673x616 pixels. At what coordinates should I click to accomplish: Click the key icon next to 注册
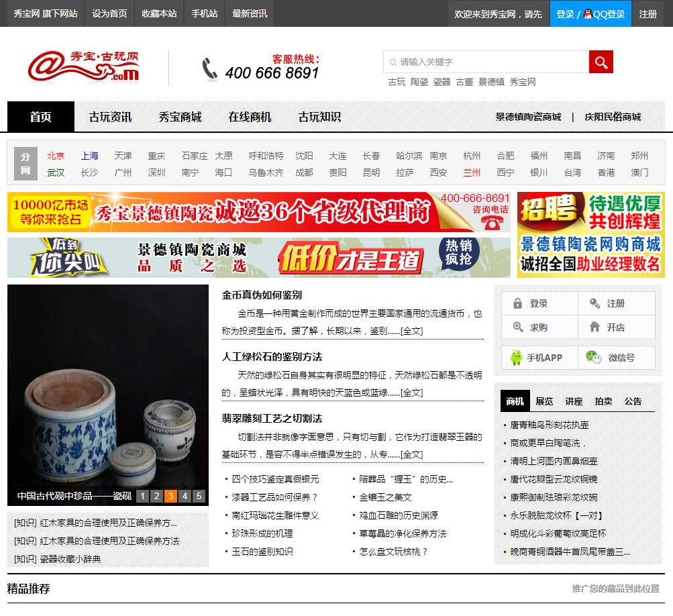coord(595,303)
